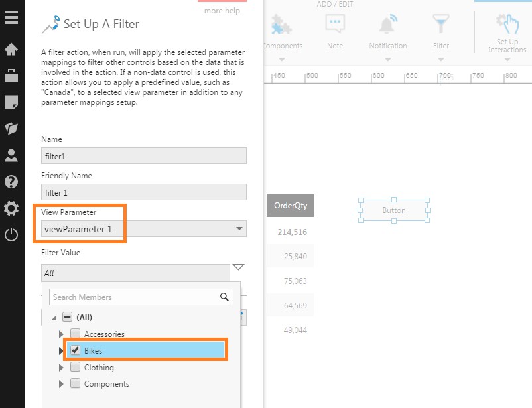The image size is (532, 408).
Task: Open the sidebar user profile icon
Action: tap(11, 155)
